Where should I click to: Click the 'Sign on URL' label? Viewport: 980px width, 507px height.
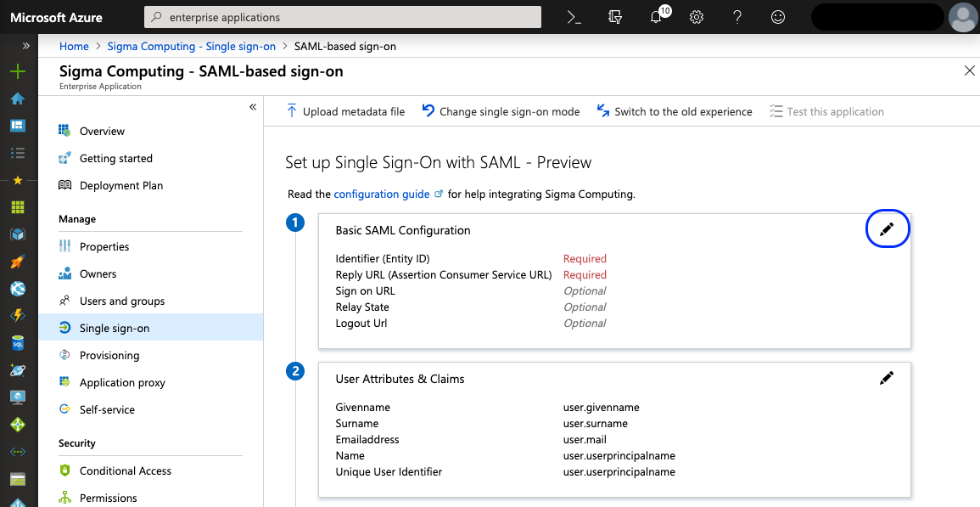coord(365,291)
